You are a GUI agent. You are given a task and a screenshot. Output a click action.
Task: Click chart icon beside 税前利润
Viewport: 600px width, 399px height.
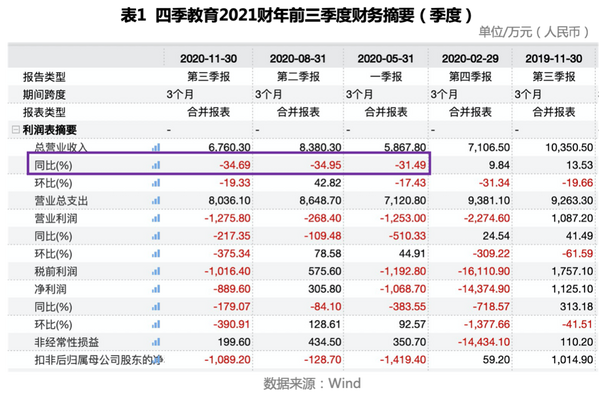[156, 271]
